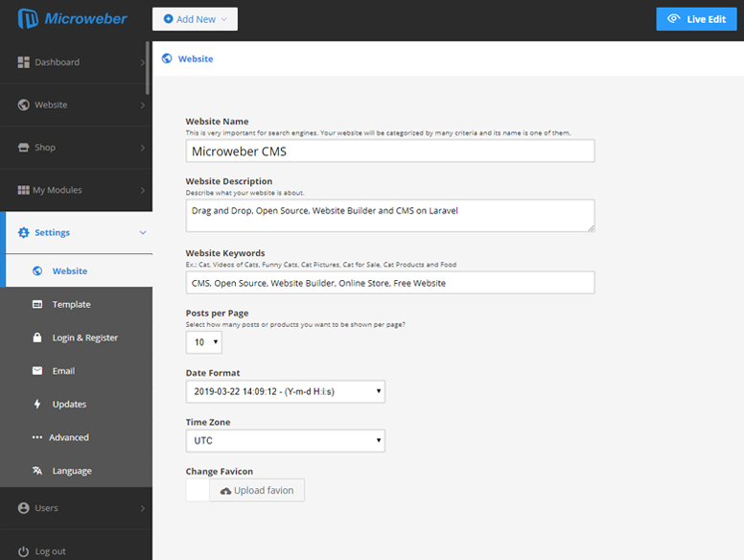The width and height of the screenshot is (744, 560).
Task: Click the Language translate icon
Action: point(37,470)
